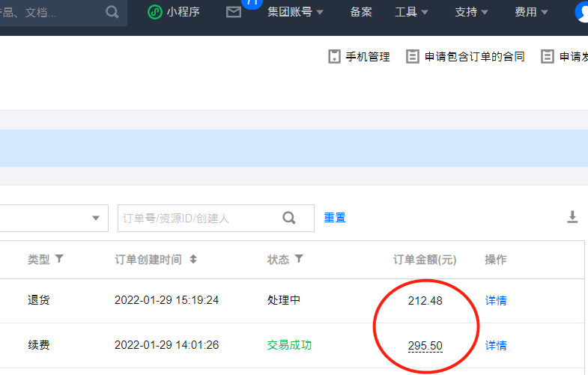Viewport: 588px width, 375px height.
Task: Open 详情 for the 退货 order
Action: coord(496,300)
